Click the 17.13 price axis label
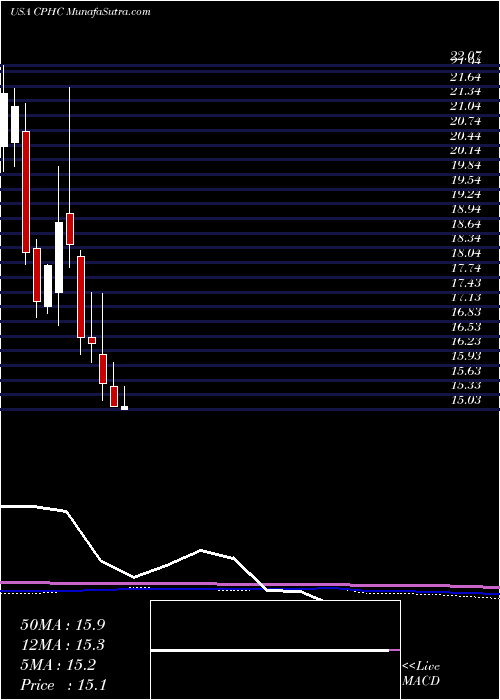The image size is (500, 700). 466,298
